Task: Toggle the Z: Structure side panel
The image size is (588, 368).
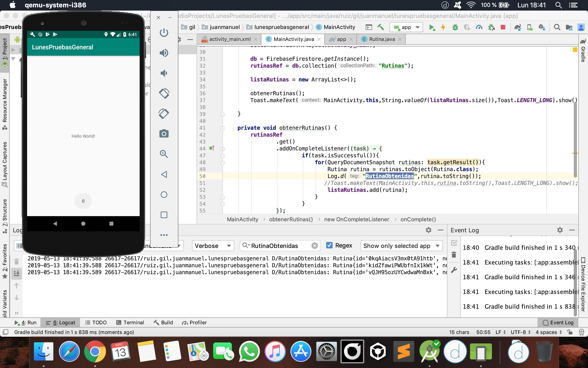Action: pyautogui.click(x=5, y=216)
